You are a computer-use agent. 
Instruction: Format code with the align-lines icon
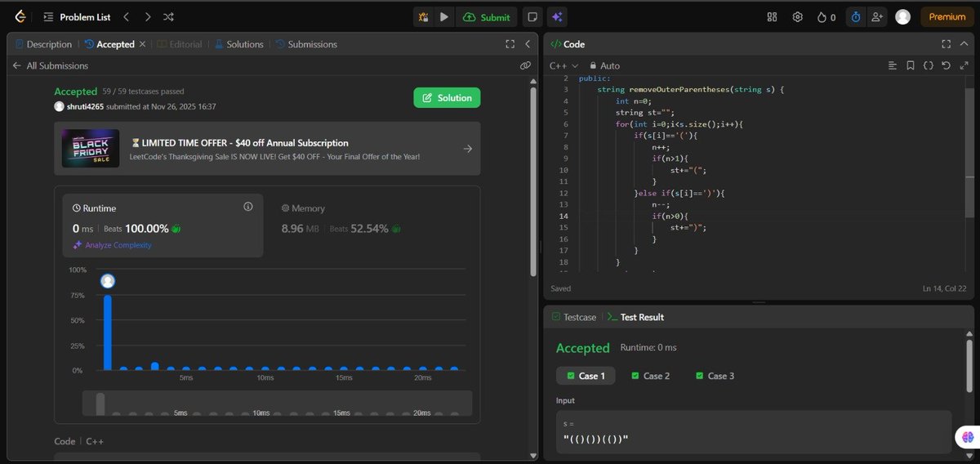click(x=891, y=65)
